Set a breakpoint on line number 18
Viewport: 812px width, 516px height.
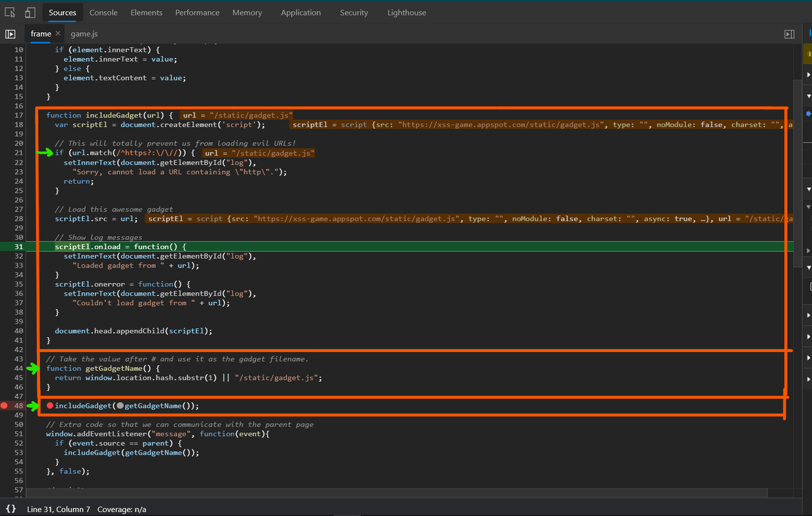[x=19, y=124]
